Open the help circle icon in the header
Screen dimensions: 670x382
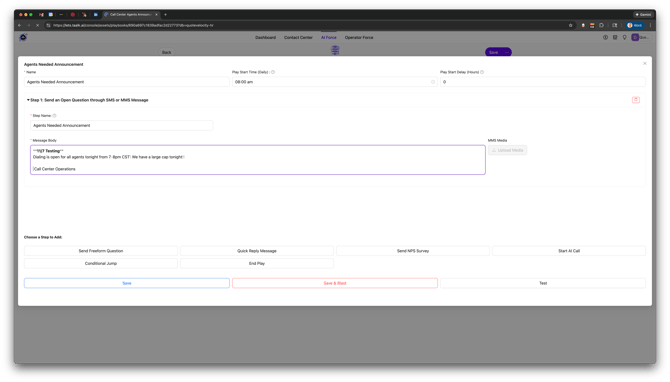pos(605,38)
